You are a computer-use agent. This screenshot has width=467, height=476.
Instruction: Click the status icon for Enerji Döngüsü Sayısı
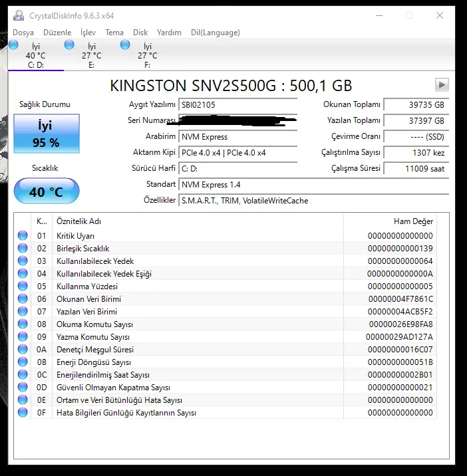point(23,362)
